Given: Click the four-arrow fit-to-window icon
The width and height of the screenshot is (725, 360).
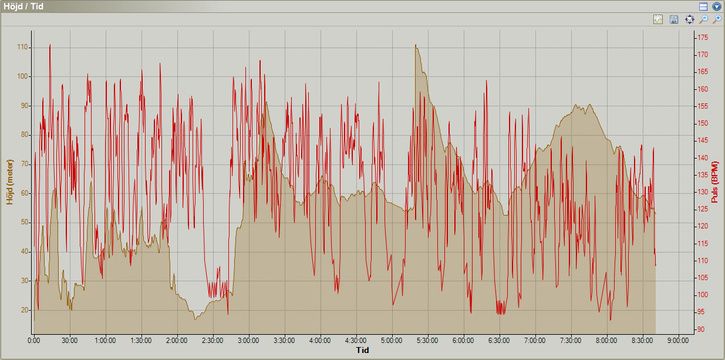Looking at the screenshot, I should (x=689, y=19).
